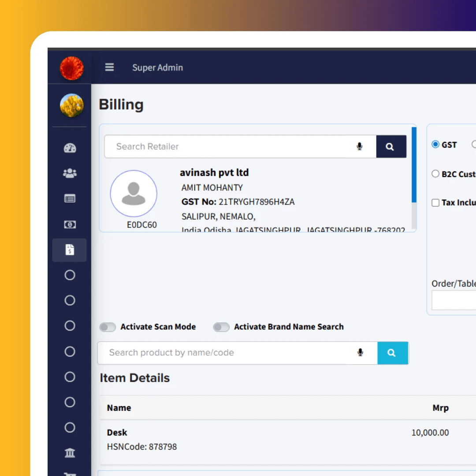
Task: Toggle Activate Scan Mode switch
Action: point(108,327)
